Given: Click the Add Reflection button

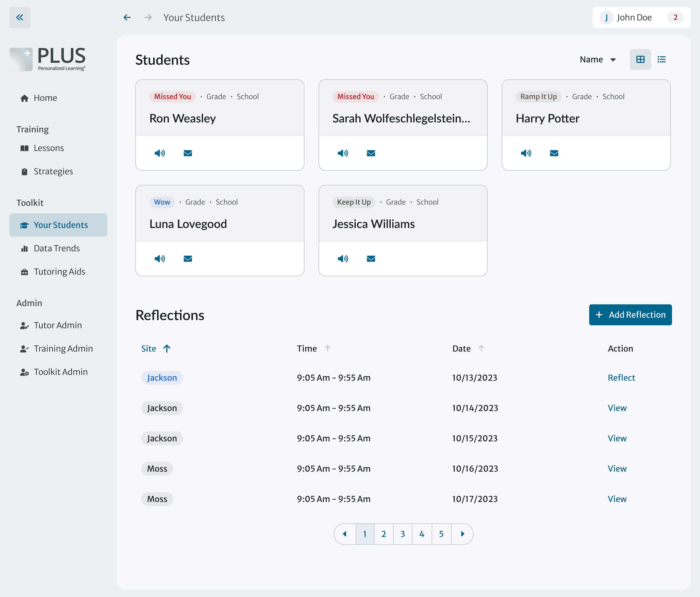Looking at the screenshot, I should 630,315.
